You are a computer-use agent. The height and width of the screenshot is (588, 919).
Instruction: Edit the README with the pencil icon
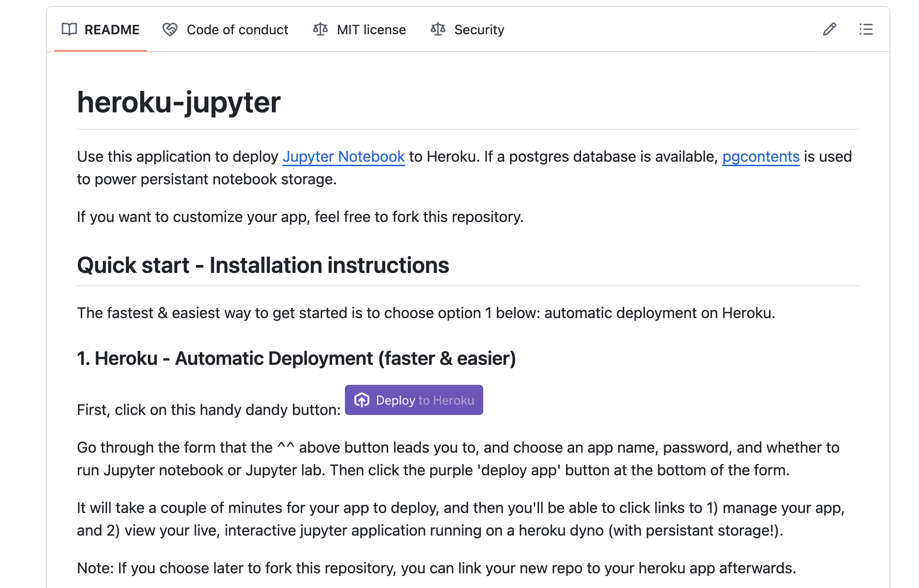[829, 29]
